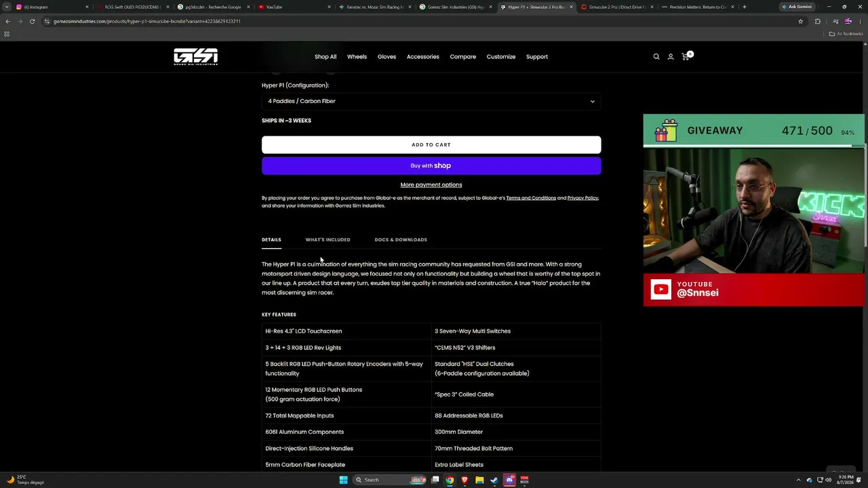Open the Privacy Policy link

[583, 198]
